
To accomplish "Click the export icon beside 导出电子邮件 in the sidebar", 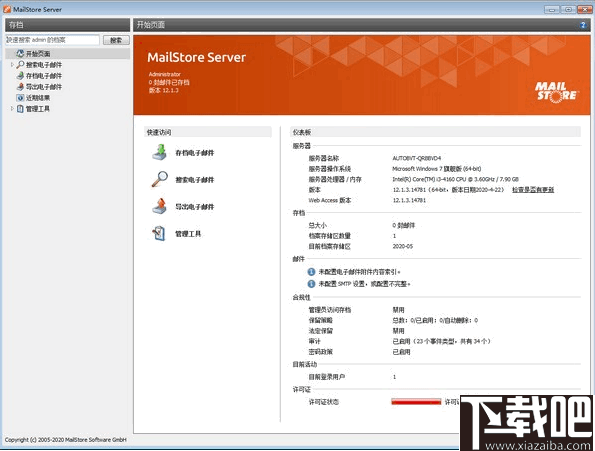I will click(x=20, y=86).
